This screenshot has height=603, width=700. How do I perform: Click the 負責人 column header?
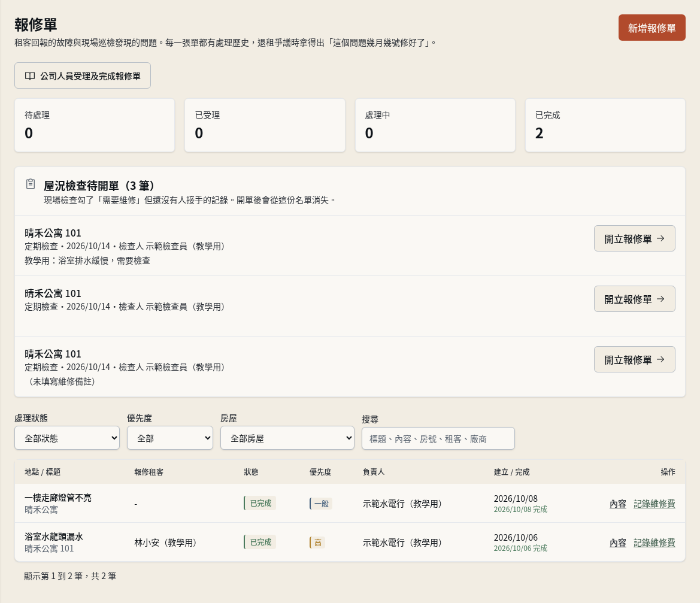[374, 472]
